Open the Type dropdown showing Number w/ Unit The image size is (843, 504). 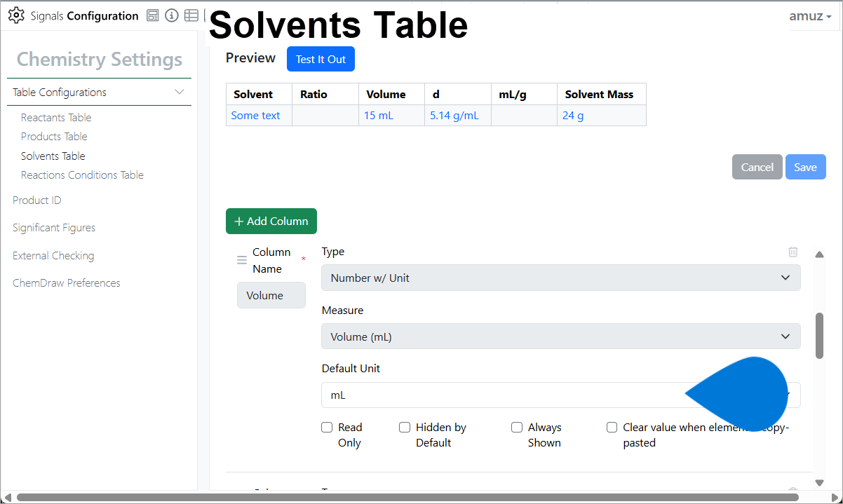(560, 278)
